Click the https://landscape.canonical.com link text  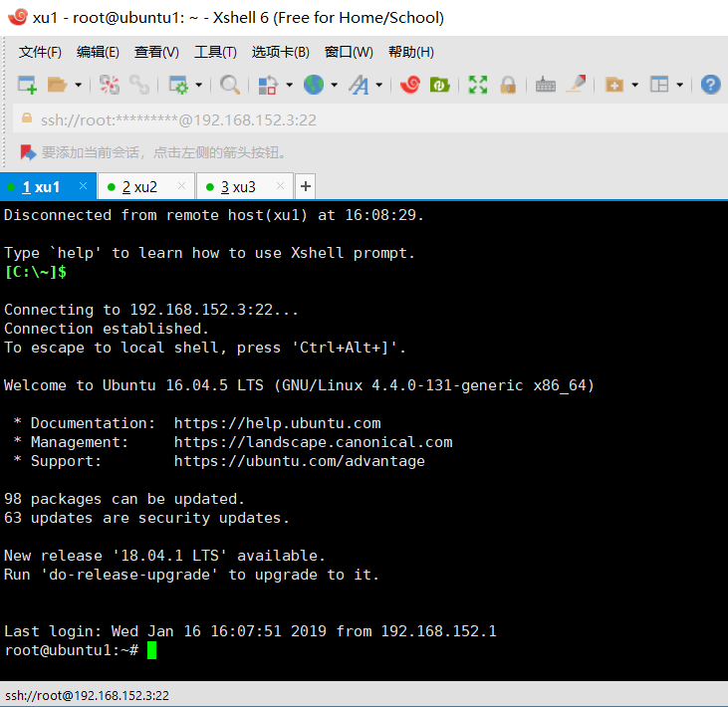pyautogui.click(x=313, y=442)
